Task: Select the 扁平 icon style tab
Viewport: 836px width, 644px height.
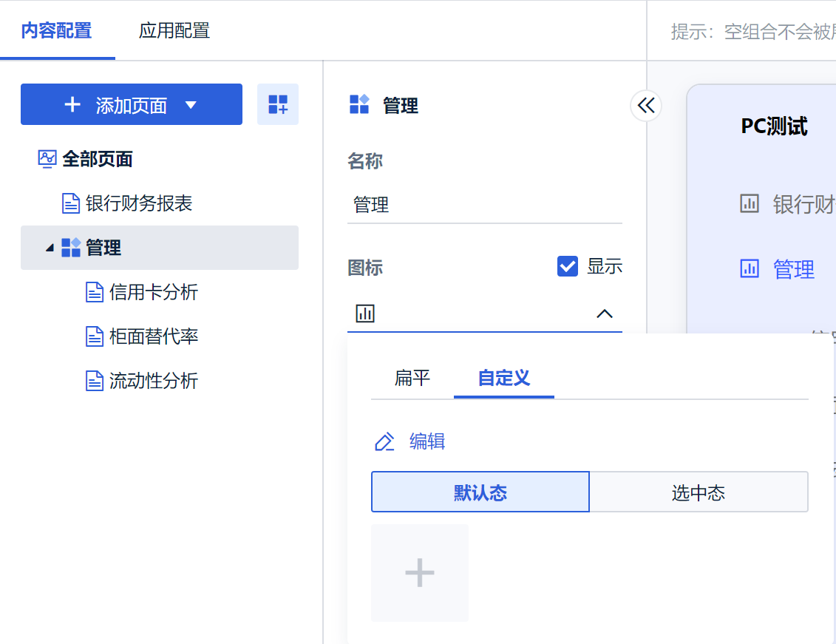Action: point(412,379)
